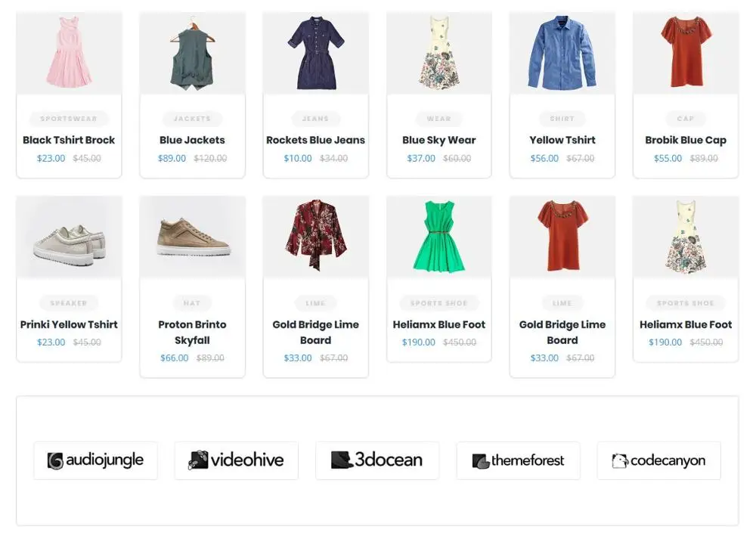Image resolution: width=756 pixels, height=539 pixels.
Task: Click the floral Gold Bridge Lime Board image
Action: pos(315,236)
